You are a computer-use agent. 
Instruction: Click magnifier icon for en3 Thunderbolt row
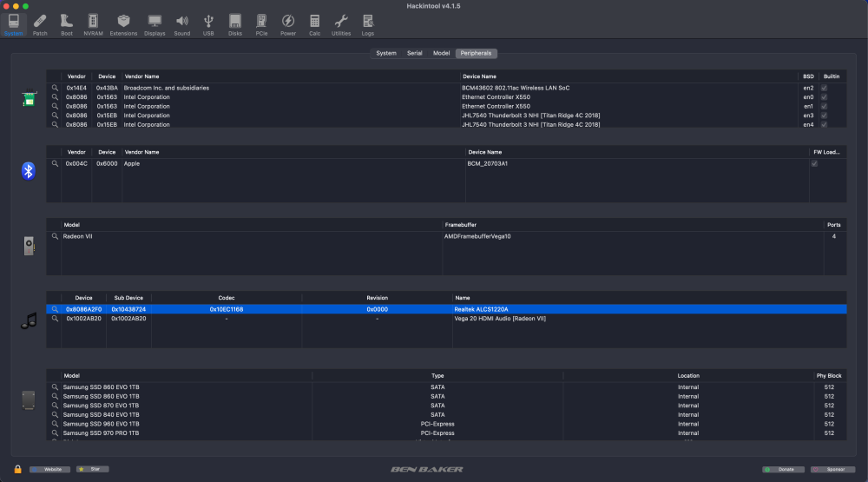tap(55, 116)
